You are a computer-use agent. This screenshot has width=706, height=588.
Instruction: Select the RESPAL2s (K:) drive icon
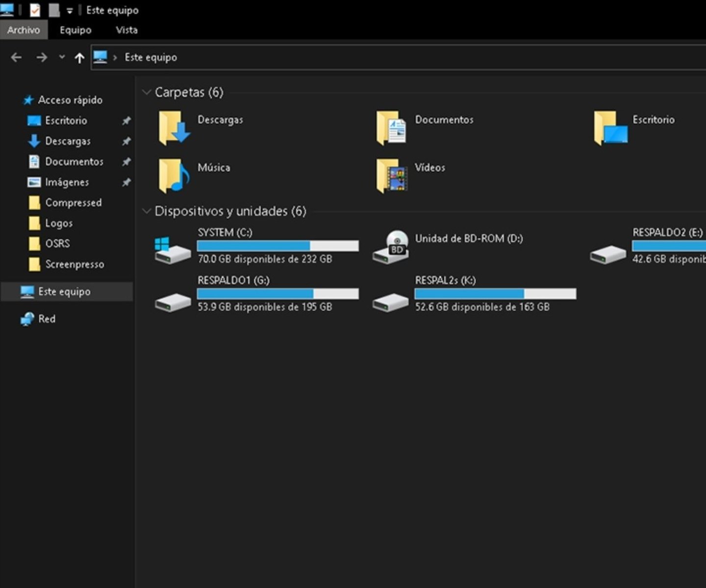point(390,302)
